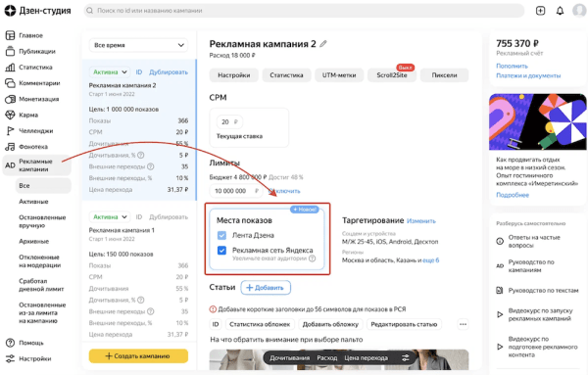Viewport: 588px width, 375px height.
Task: Click the Помощь question mark icon
Action: point(10,343)
